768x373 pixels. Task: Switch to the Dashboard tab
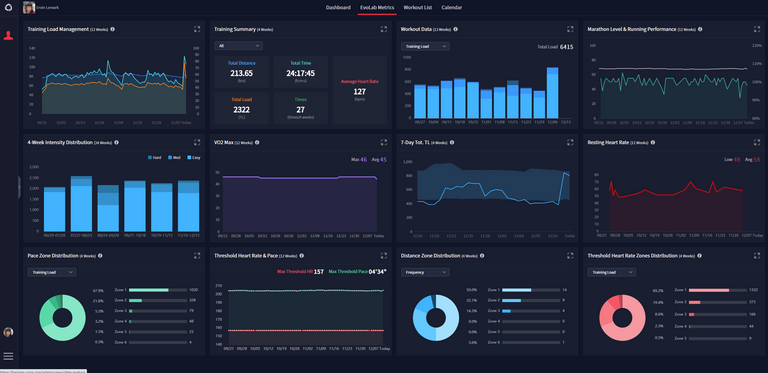338,7
